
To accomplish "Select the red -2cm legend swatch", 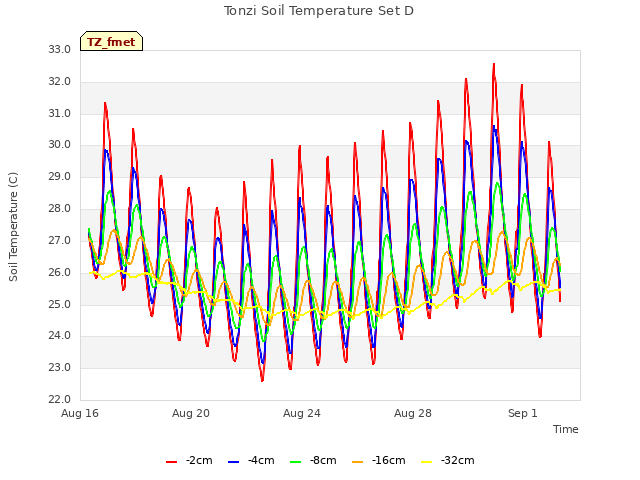I will 171,462.
